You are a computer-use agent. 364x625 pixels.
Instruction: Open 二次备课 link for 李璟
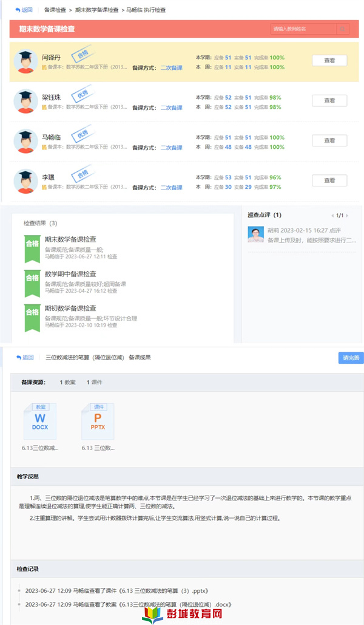171,188
